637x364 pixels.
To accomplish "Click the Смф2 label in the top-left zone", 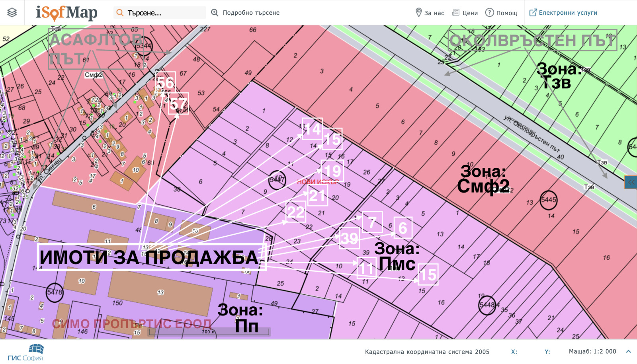I will tap(94, 75).
